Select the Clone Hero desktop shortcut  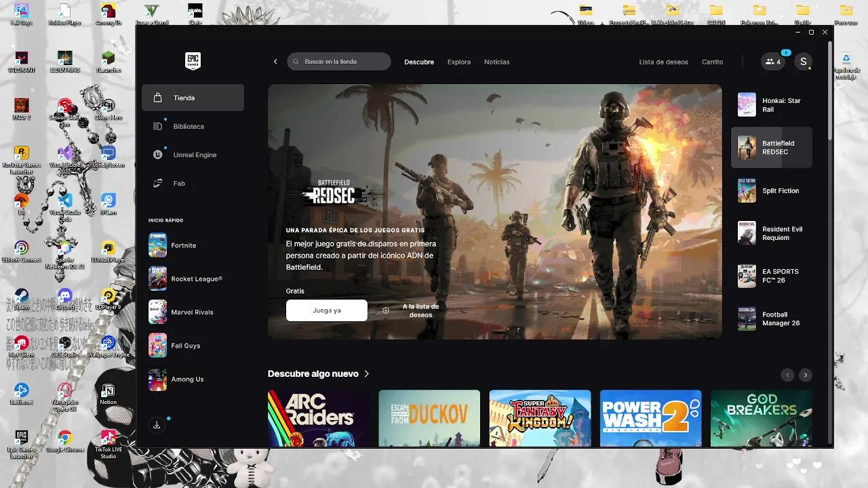click(x=108, y=108)
